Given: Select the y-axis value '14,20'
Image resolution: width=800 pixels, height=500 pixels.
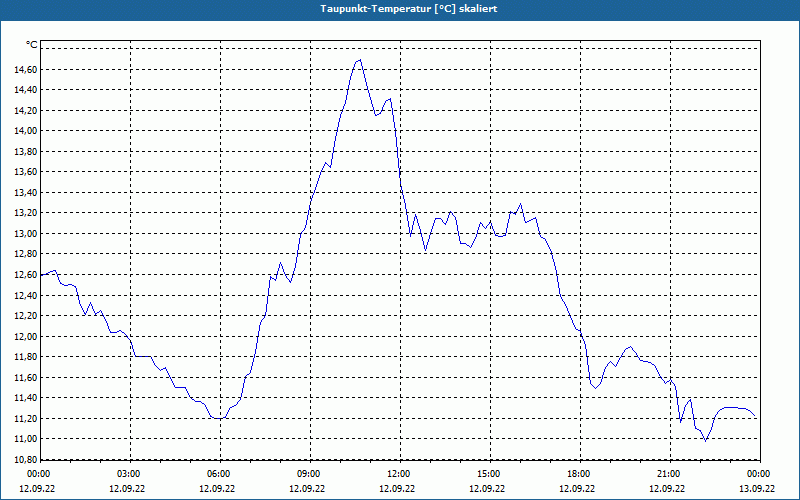Looking at the screenshot, I should (x=26, y=111).
